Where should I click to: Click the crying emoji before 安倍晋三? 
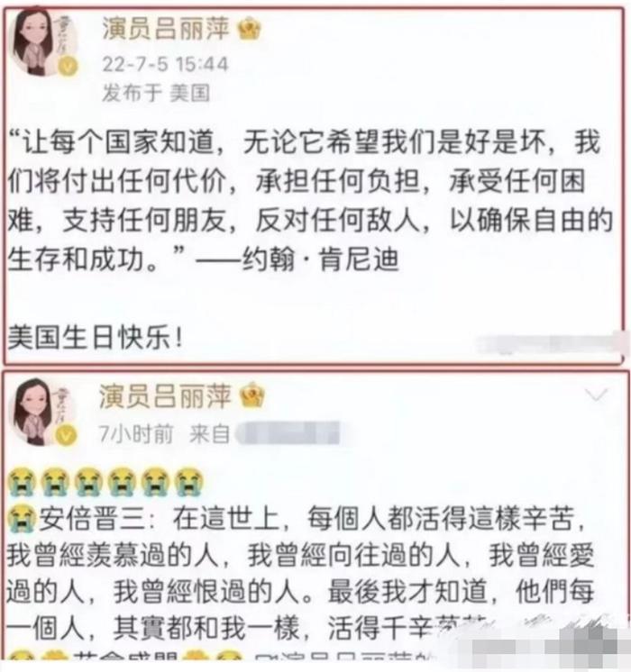coord(22,519)
